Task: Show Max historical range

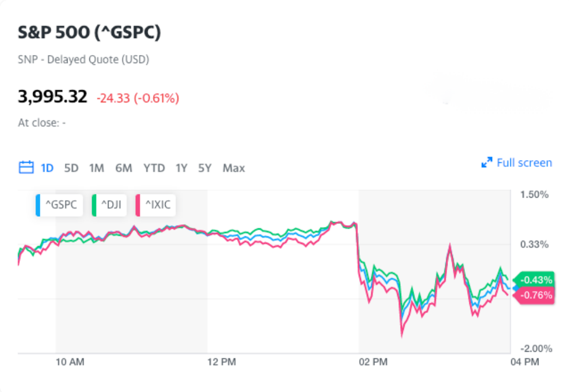Action: [x=234, y=168]
